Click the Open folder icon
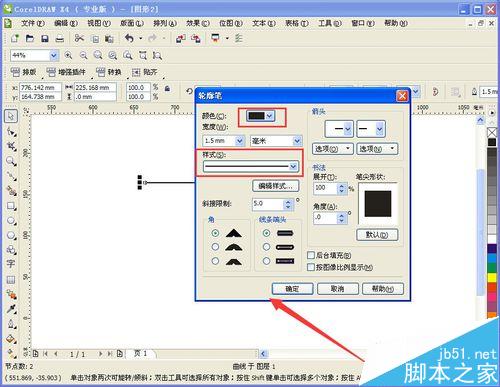The height and width of the screenshot is (387, 500). tap(30, 38)
